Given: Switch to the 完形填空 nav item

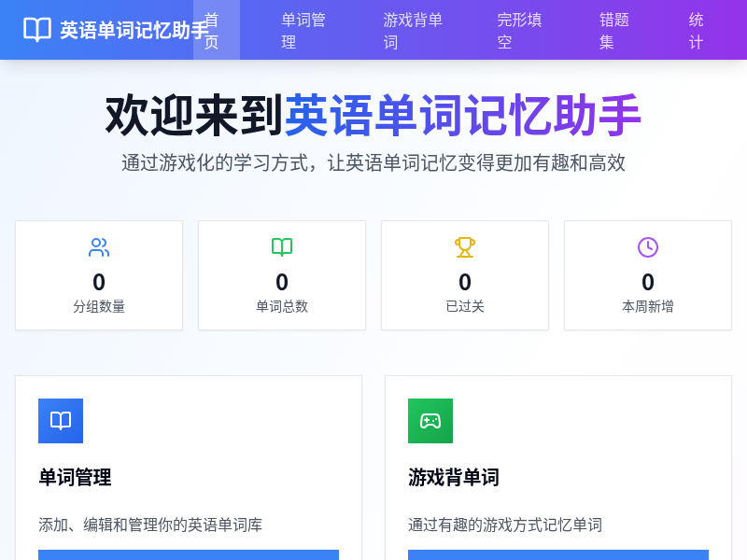Looking at the screenshot, I should 519,31.
